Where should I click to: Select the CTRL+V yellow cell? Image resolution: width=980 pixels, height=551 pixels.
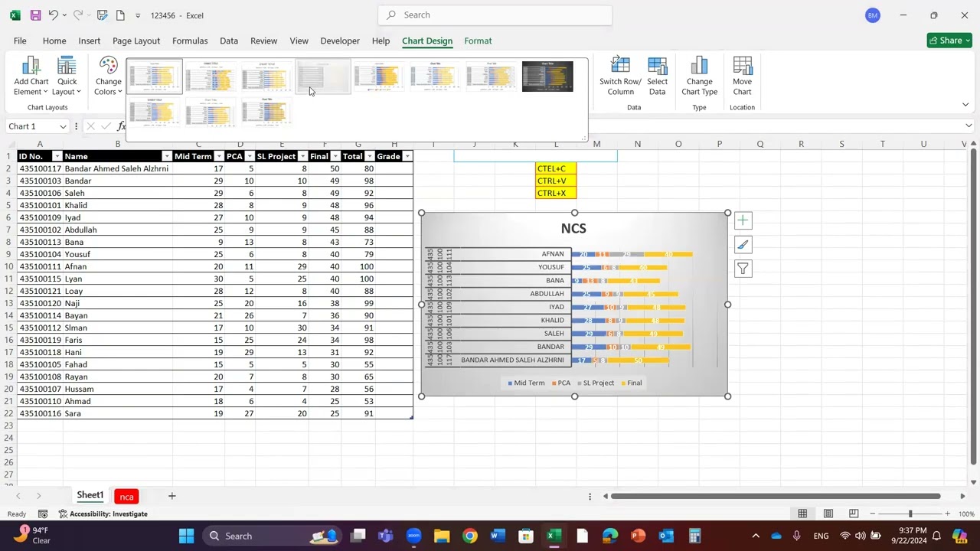pyautogui.click(x=556, y=181)
